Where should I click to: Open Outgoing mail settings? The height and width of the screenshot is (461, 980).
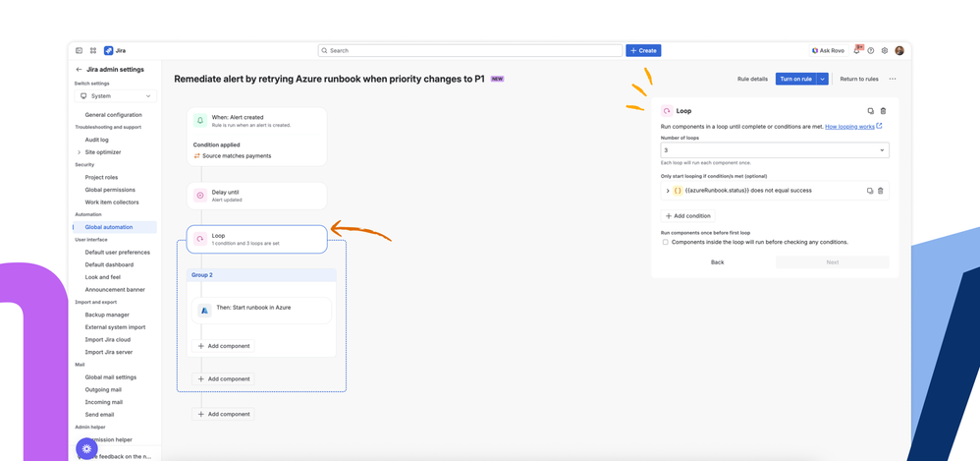click(103, 389)
